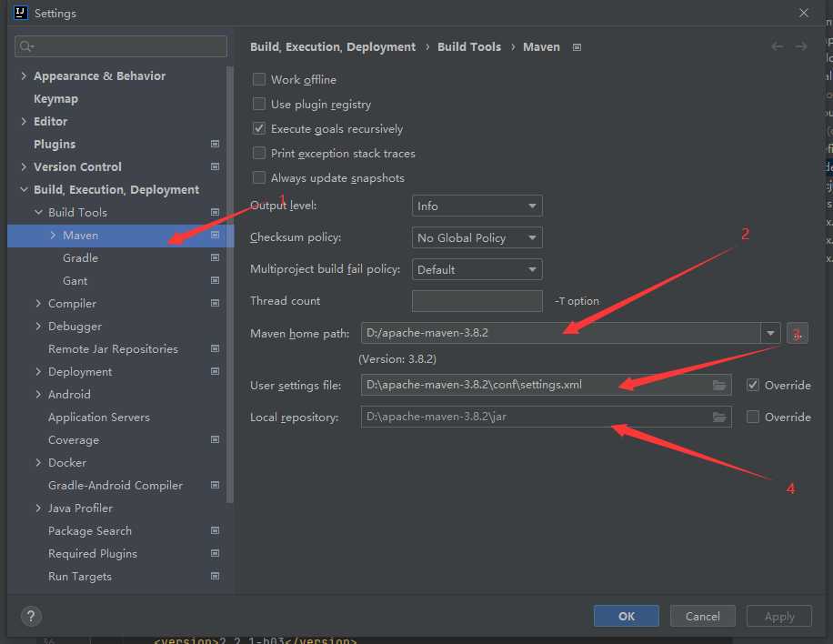833x644 pixels.
Task: Click project-level icon next to Run Targets
Action: coord(215,576)
